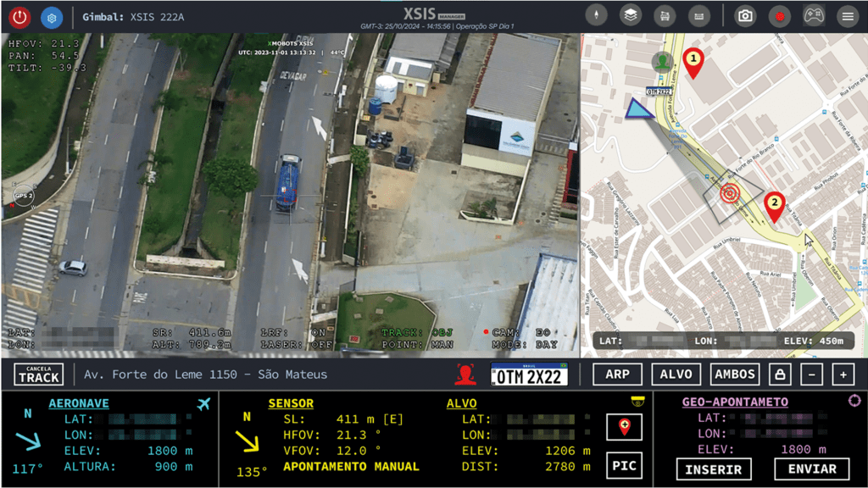Start recording with red record button
The width and height of the screenshot is (868, 488).
pos(779,15)
